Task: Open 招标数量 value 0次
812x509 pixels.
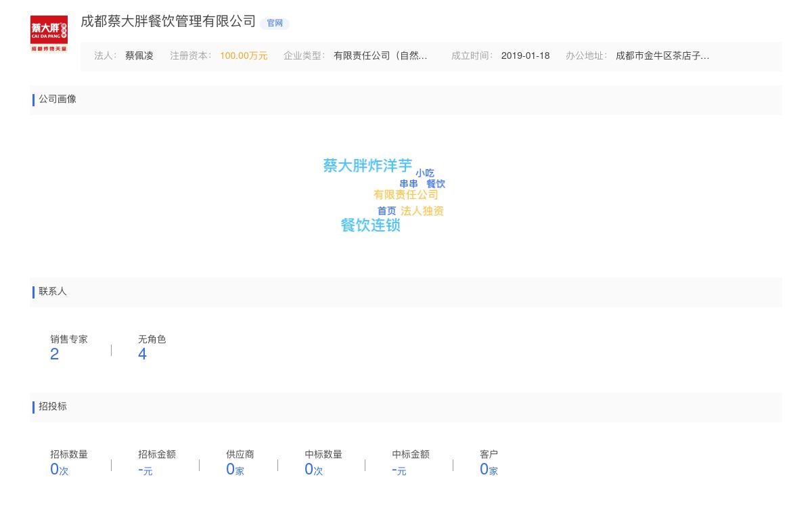Action: pyautogui.click(x=60, y=470)
